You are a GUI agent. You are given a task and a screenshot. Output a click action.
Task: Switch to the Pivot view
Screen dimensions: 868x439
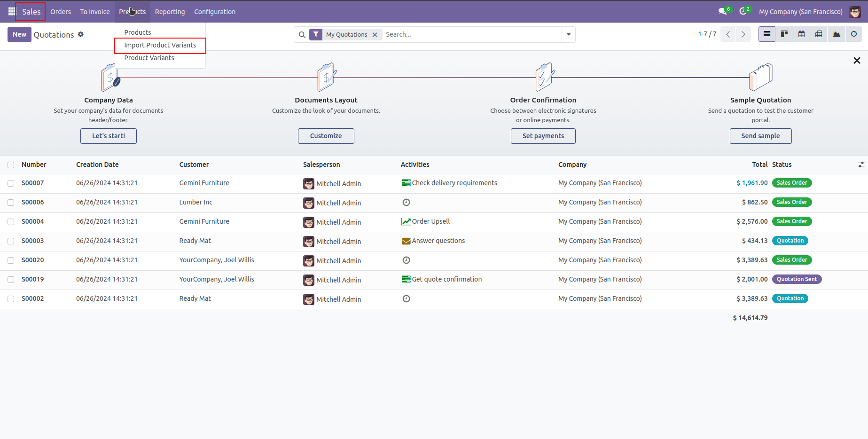pyautogui.click(x=818, y=34)
